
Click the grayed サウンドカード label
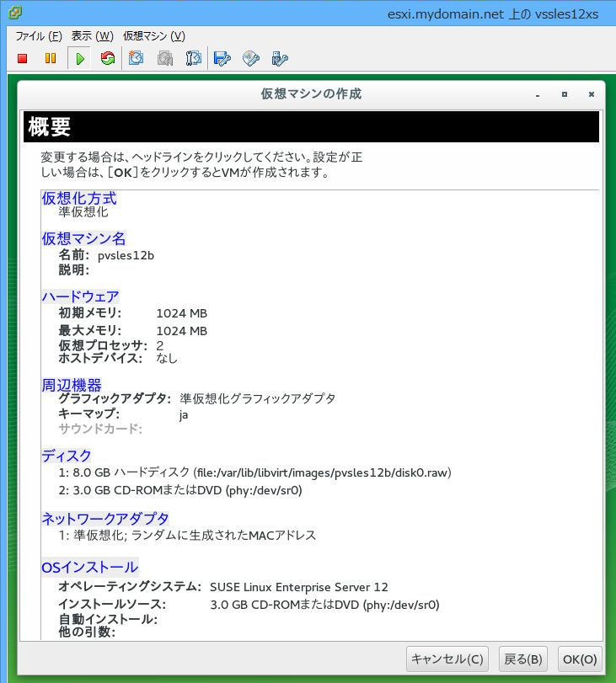[101, 429]
